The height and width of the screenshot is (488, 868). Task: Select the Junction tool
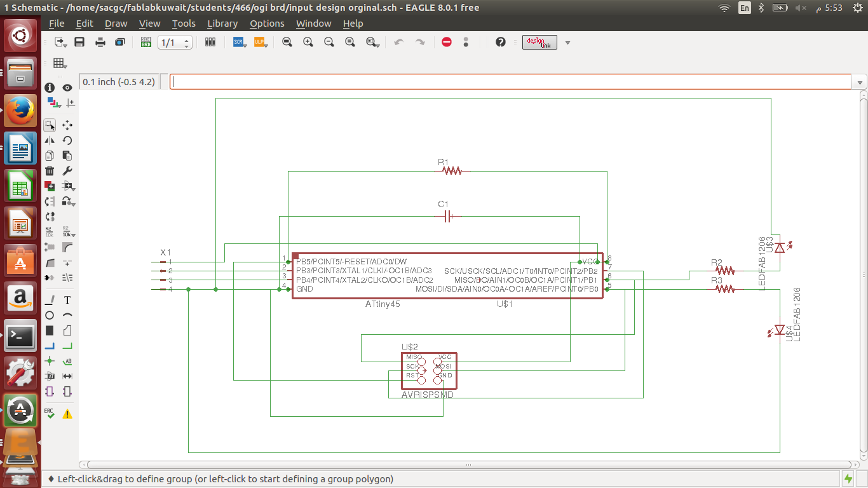click(50, 361)
